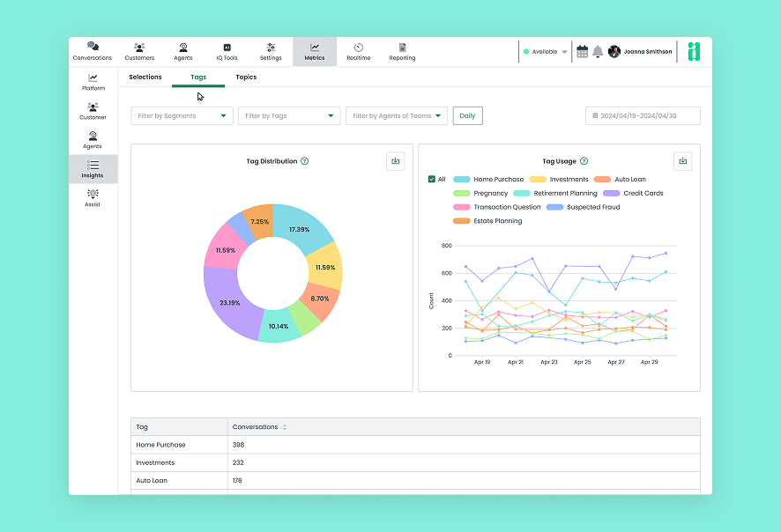Viewport: 781px width, 532px height.
Task: Toggle Home Purchase series in the legend
Action: pos(488,179)
